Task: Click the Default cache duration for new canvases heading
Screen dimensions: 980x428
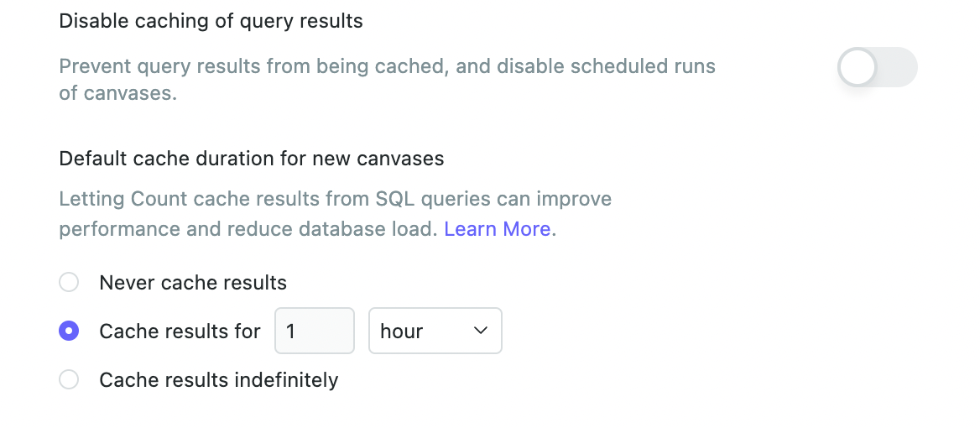Action: [x=251, y=158]
